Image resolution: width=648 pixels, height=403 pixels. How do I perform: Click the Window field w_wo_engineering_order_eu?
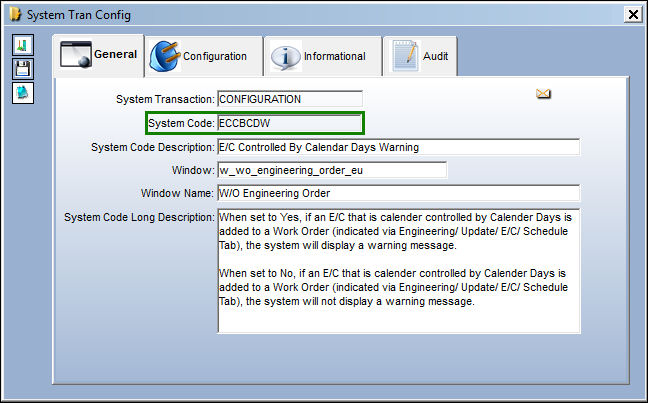[x=332, y=170]
